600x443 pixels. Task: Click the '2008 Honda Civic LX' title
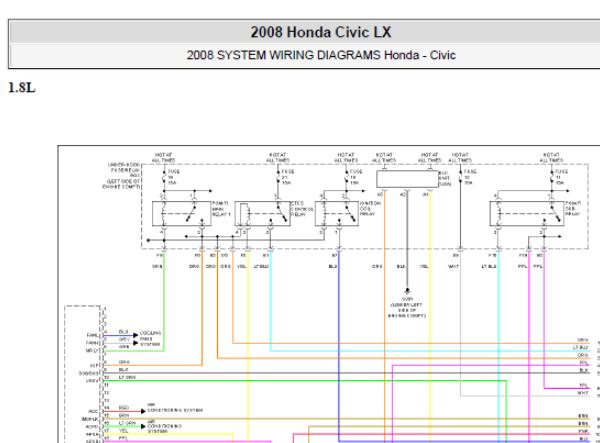(x=321, y=32)
